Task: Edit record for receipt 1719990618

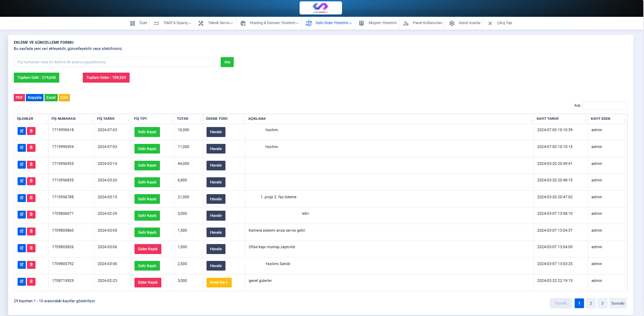Action: coord(22,131)
